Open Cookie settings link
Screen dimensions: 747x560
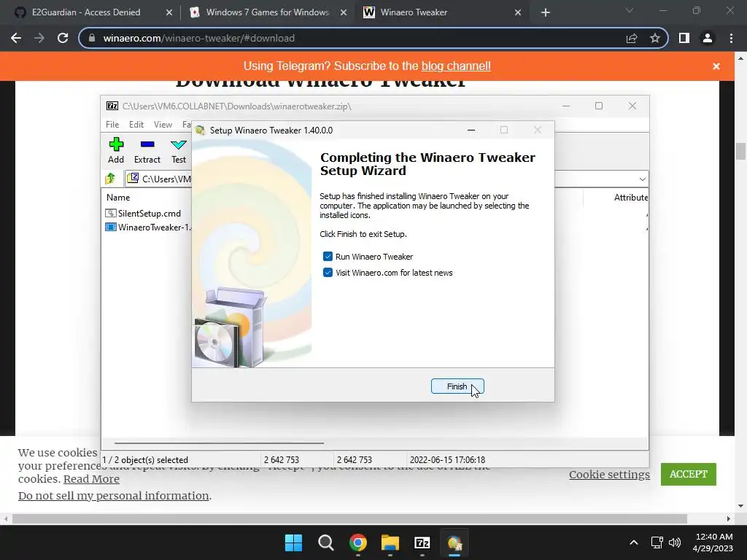click(609, 474)
